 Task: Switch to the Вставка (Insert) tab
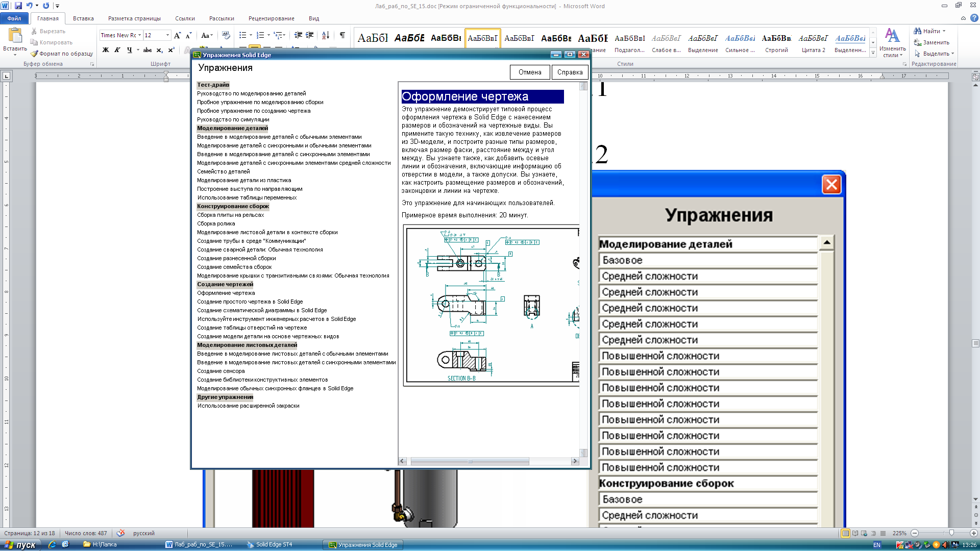coord(83,18)
